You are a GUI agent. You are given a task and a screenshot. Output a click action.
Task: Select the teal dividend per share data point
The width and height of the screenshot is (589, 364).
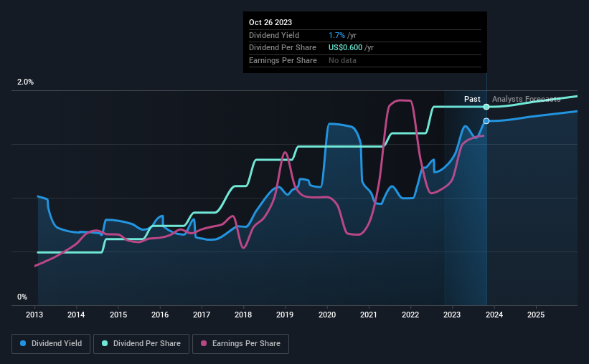tap(486, 107)
